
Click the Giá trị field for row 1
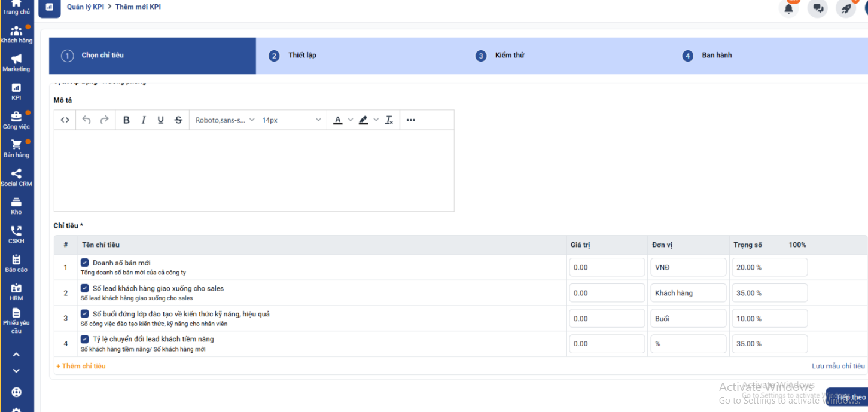[607, 267]
